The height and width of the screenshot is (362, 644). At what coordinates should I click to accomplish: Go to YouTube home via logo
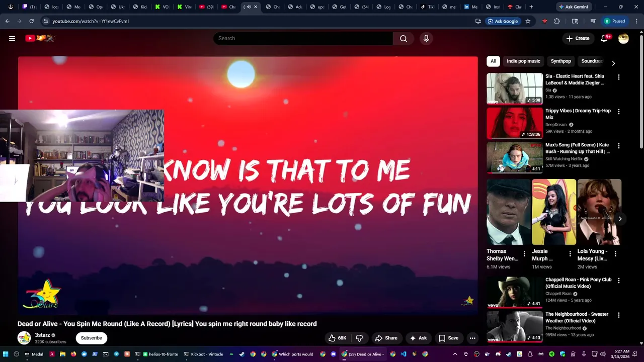click(x=39, y=38)
